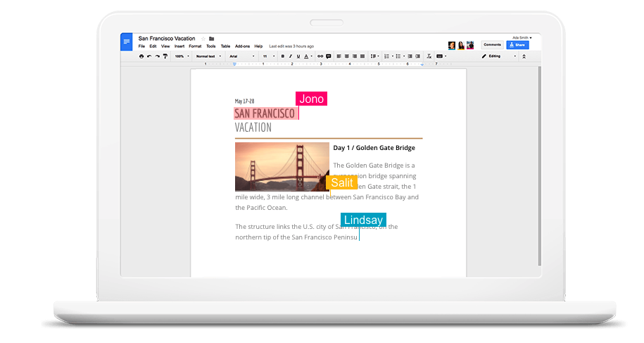The width and height of the screenshot is (644, 343).
Task: Toggle underline formatting
Action: [298, 56]
